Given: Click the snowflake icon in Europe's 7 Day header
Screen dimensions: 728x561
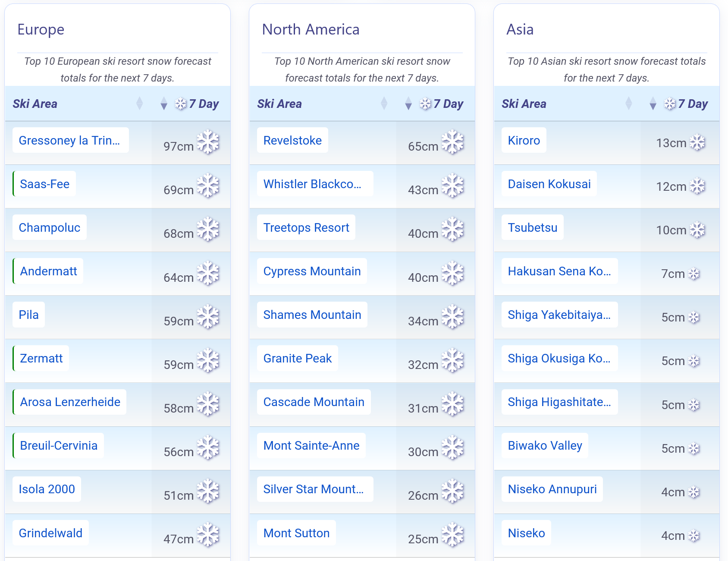Looking at the screenshot, I should [181, 104].
